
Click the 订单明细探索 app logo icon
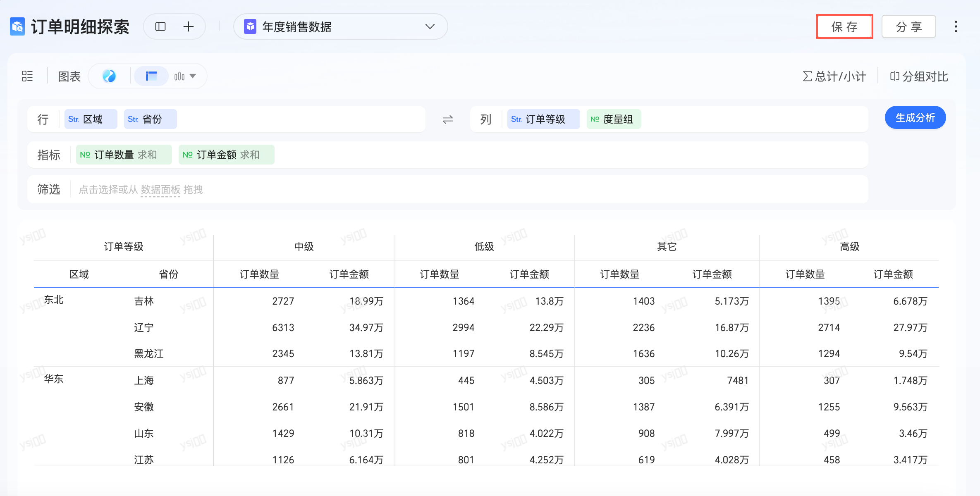pyautogui.click(x=17, y=27)
